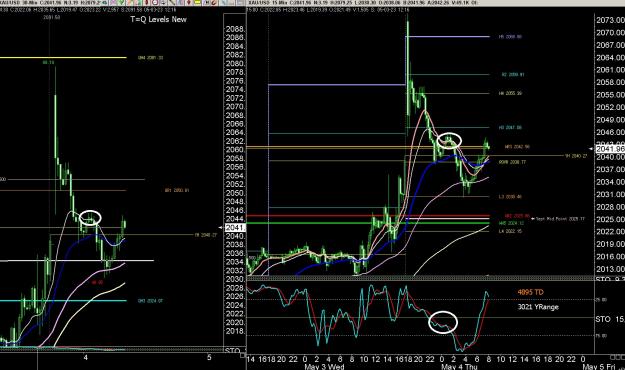
Task: Click the '2013.00' value on the right price axis
Action: click(610, 269)
